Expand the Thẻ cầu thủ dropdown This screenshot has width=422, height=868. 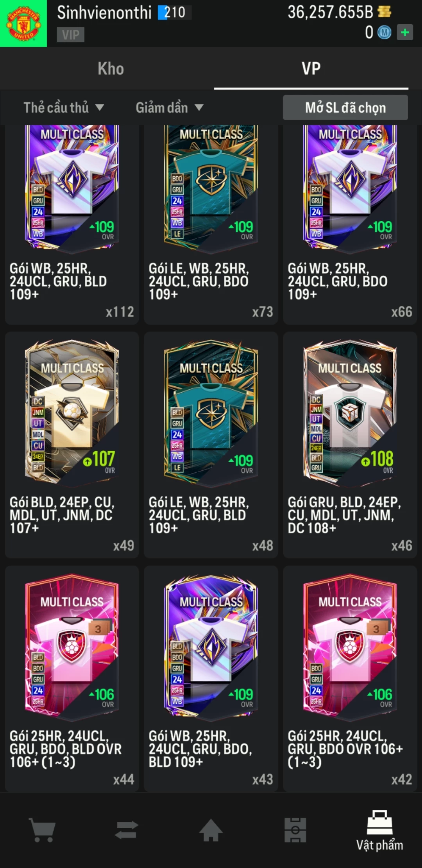[64, 108]
